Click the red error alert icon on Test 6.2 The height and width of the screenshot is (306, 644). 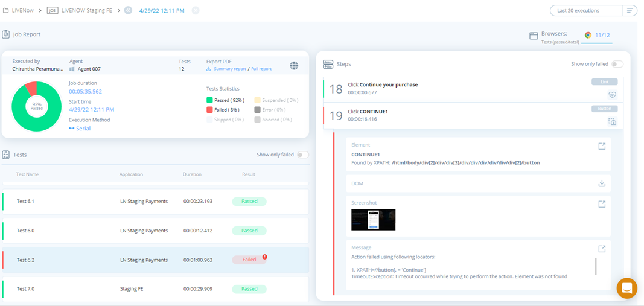click(264, 257)
